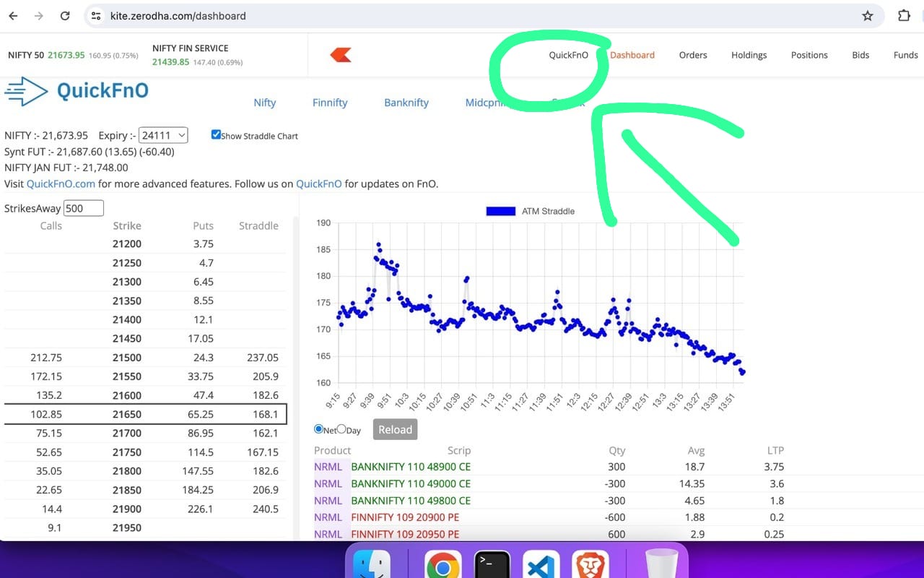
Task: Click strike 21500 in the chain
Action: (x=127, y=358)
